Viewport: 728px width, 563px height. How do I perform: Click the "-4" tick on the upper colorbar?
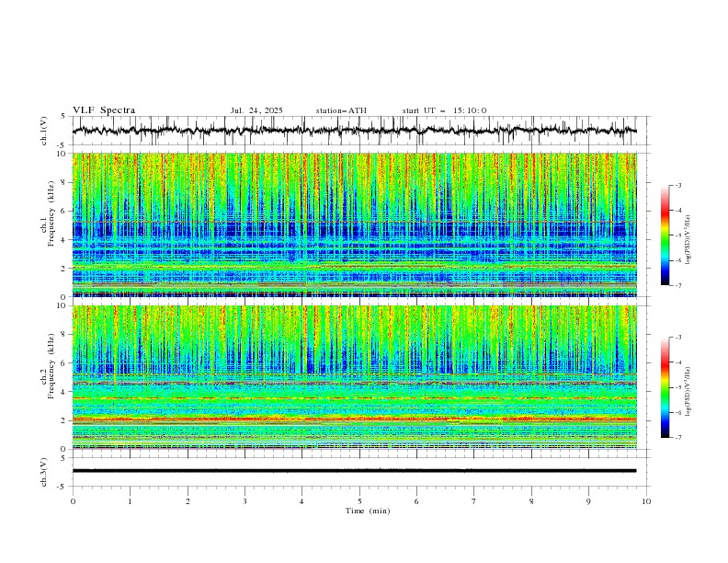pyautogui.click(x=678, y=211)
